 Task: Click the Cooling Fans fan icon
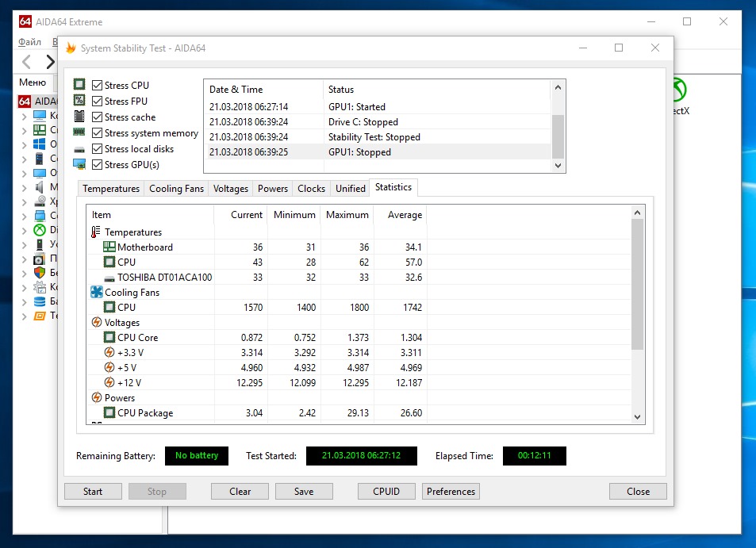(x=97, y=292)
